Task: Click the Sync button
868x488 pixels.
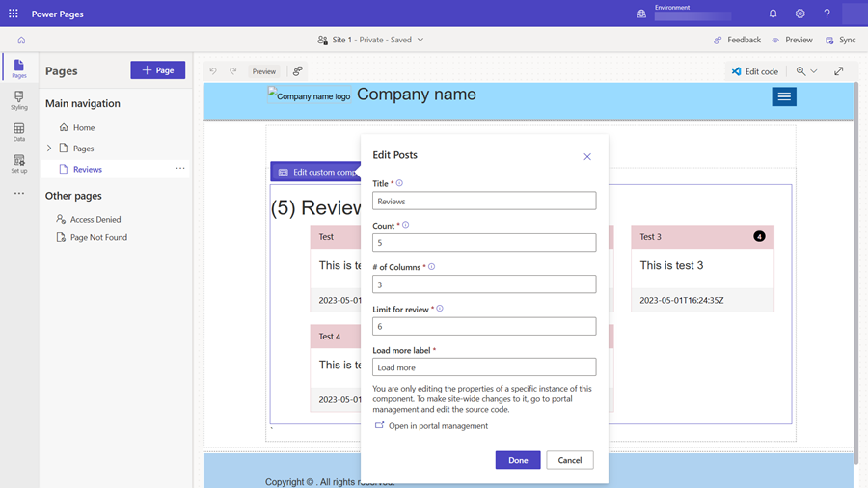Action: click(x=840, y=40)
